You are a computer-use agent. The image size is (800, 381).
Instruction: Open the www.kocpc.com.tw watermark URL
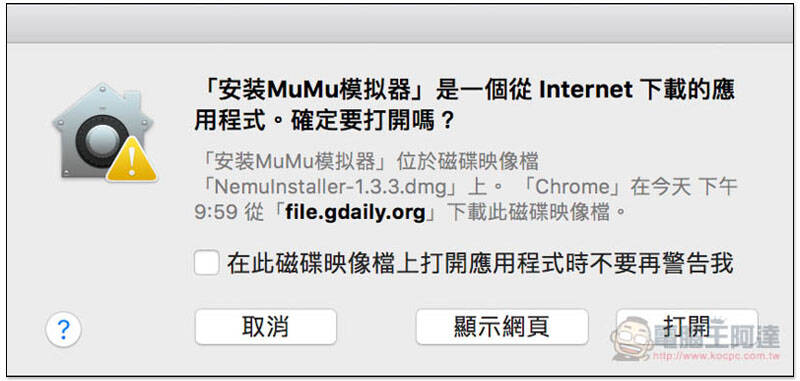[716, 356]
